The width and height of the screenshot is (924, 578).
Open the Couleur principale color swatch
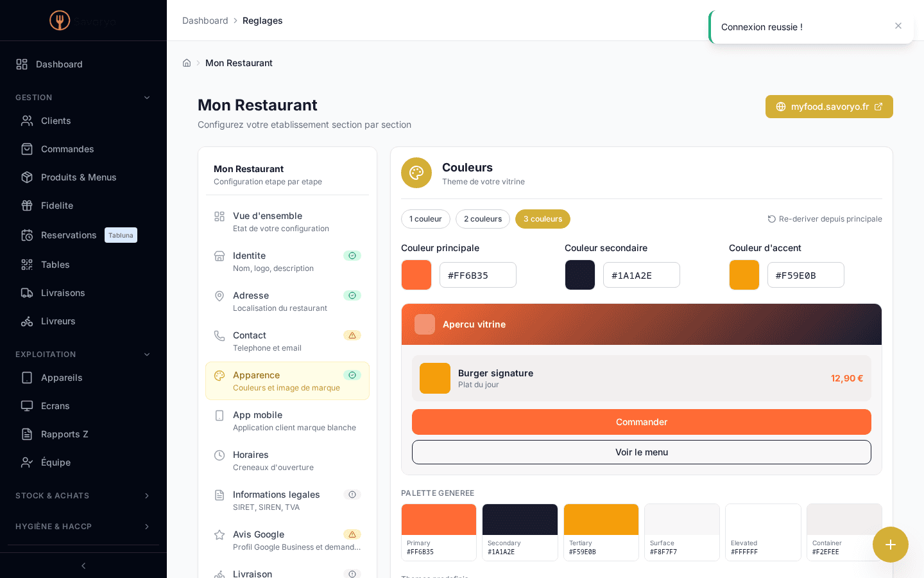(416, 275)
